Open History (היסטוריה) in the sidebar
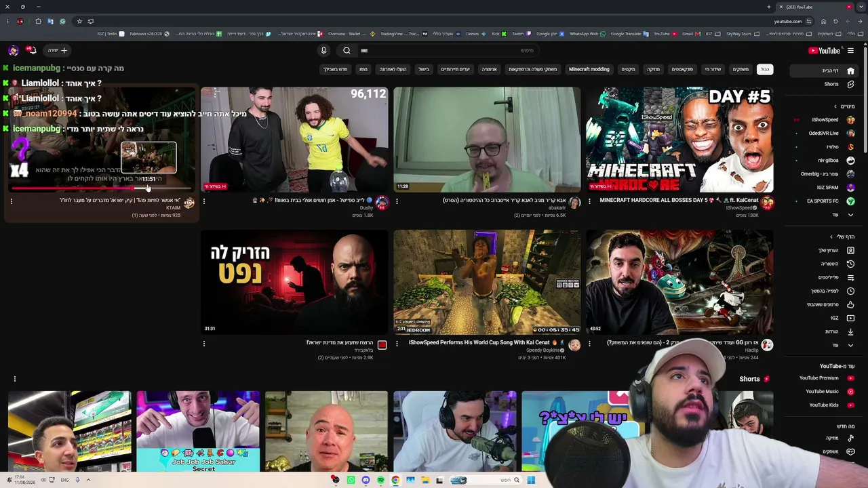The image size is (868, 488). coord(825,264)
